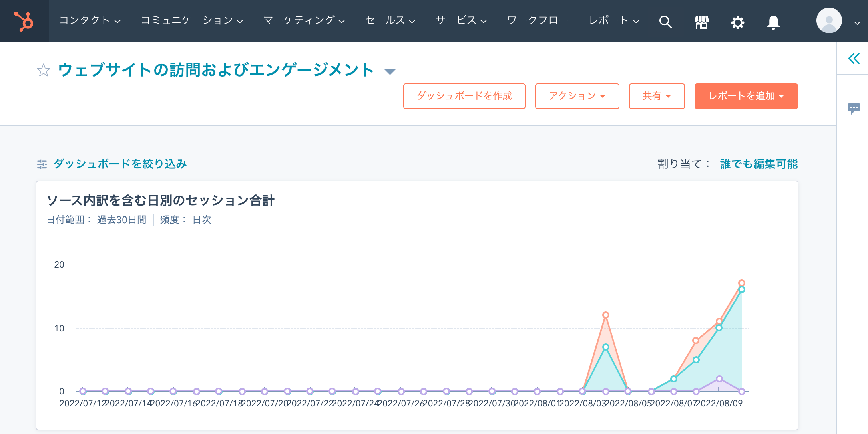Click the x-axis label 2022/07/12

click(x=82, y=403)
